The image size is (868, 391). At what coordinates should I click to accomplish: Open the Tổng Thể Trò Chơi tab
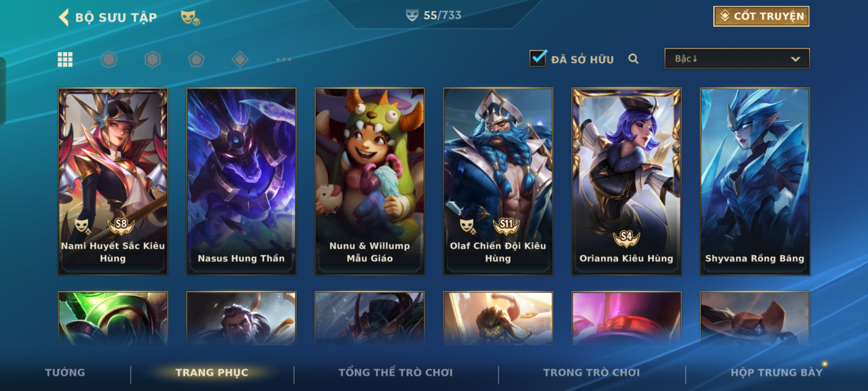pos(395,373)
